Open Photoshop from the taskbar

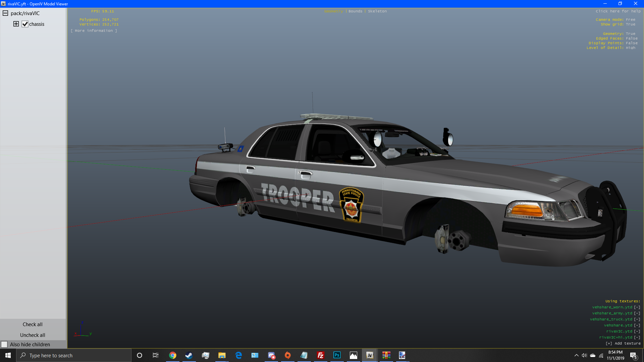click(x=337, y=355)
